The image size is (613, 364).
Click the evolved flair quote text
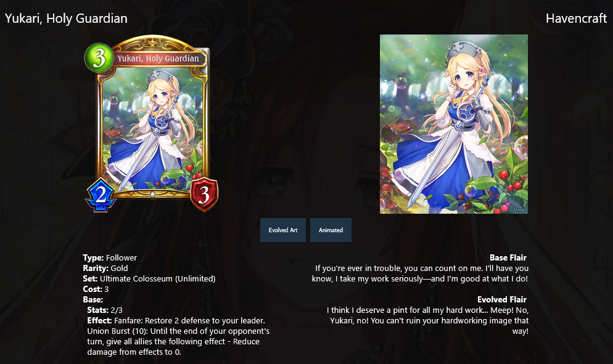428,321
